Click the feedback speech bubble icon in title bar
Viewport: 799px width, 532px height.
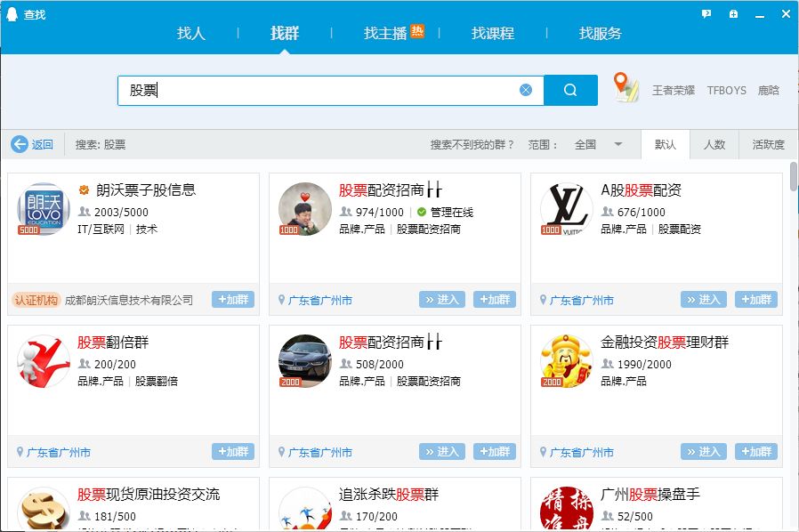click(x=706, y=13)
